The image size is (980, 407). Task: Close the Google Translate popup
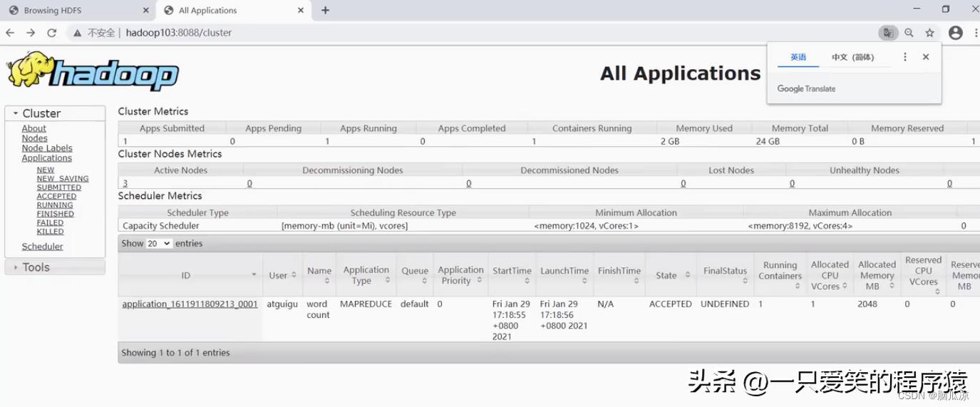tap(926, 57)
